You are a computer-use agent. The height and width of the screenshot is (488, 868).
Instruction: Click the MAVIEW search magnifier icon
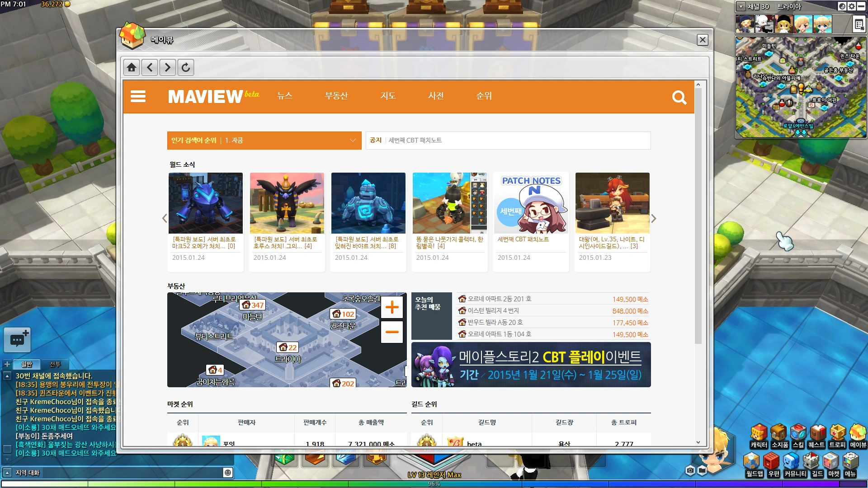[679, 97]
